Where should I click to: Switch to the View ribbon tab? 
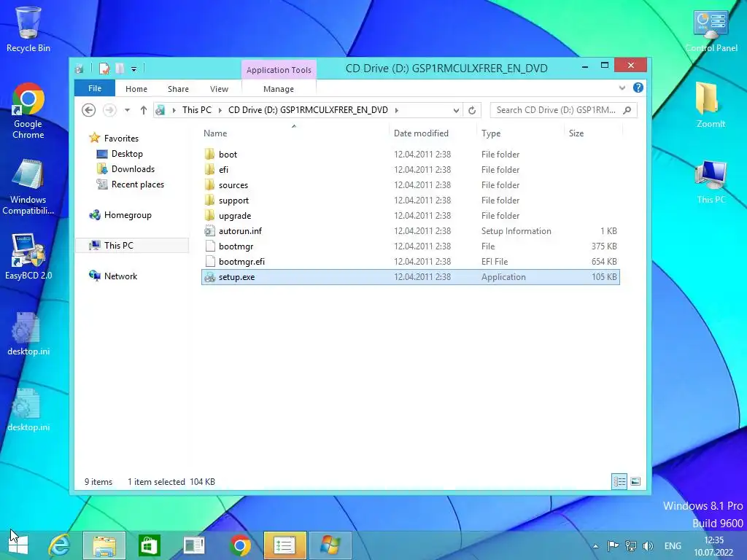point(219,88)
